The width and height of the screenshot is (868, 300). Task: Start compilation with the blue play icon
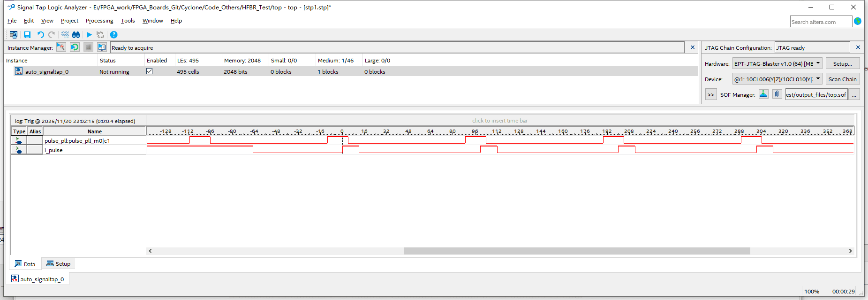[89, 35]
